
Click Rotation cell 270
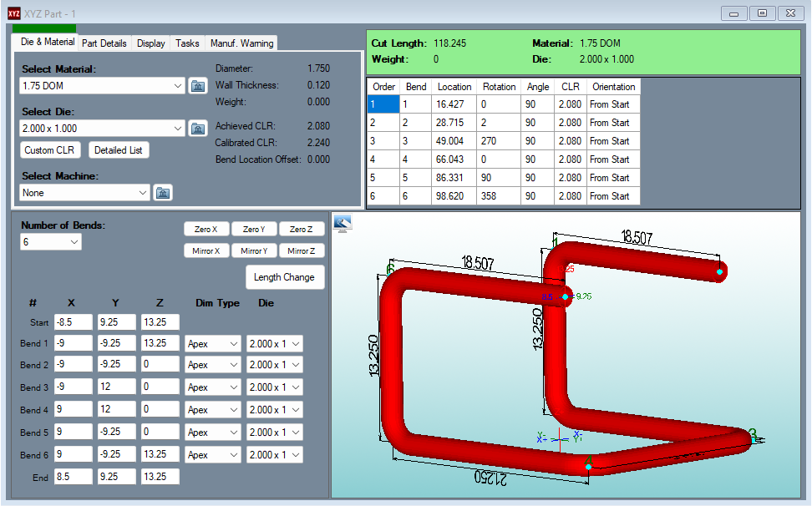(500, 141)
